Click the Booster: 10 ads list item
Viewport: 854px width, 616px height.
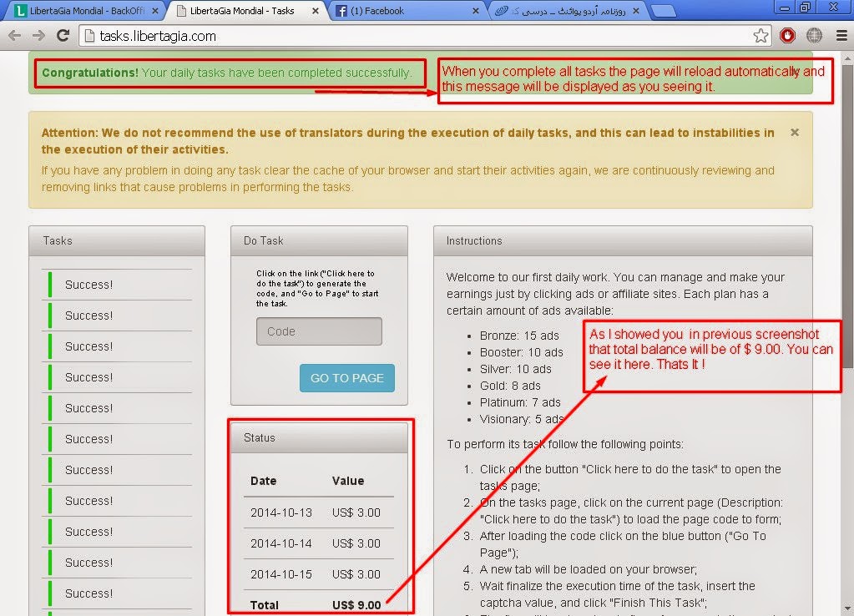[521, 352]
